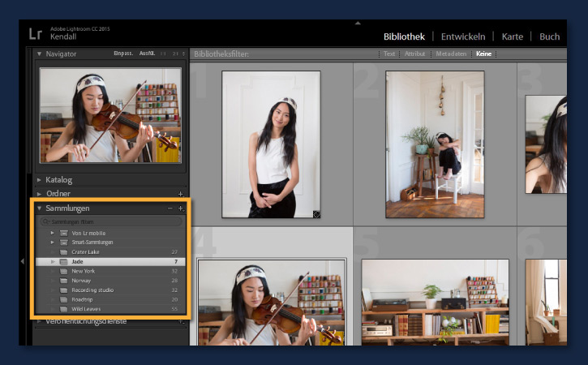Collapse the Navigator panel
Screen dimensions: 588x365
[39, 54]
